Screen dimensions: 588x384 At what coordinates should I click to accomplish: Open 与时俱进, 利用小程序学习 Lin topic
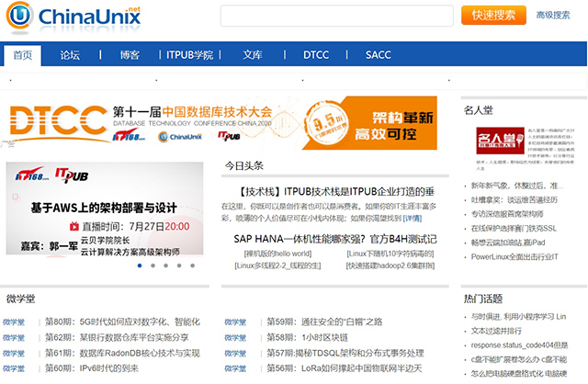(518, 317)
